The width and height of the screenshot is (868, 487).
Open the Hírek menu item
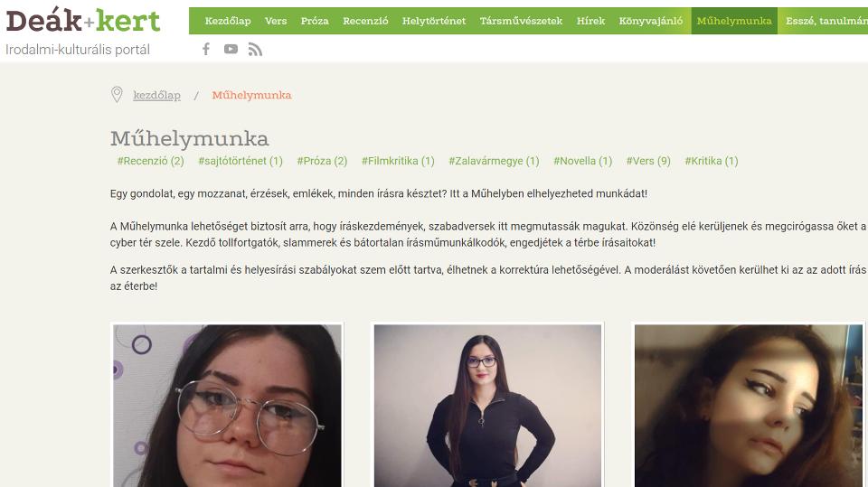(x=590, y=21)
